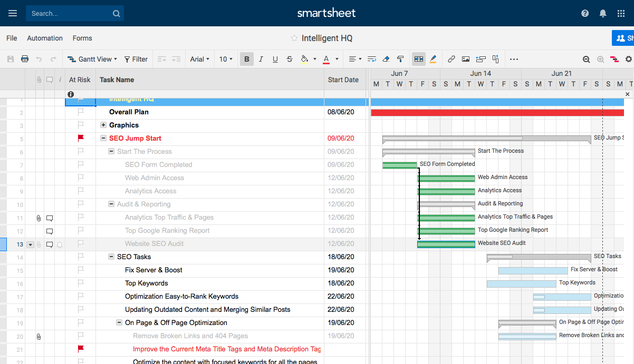This screenshot has height=364, width=634.
Task: Toggle Bold formatting
Action: 246,60
